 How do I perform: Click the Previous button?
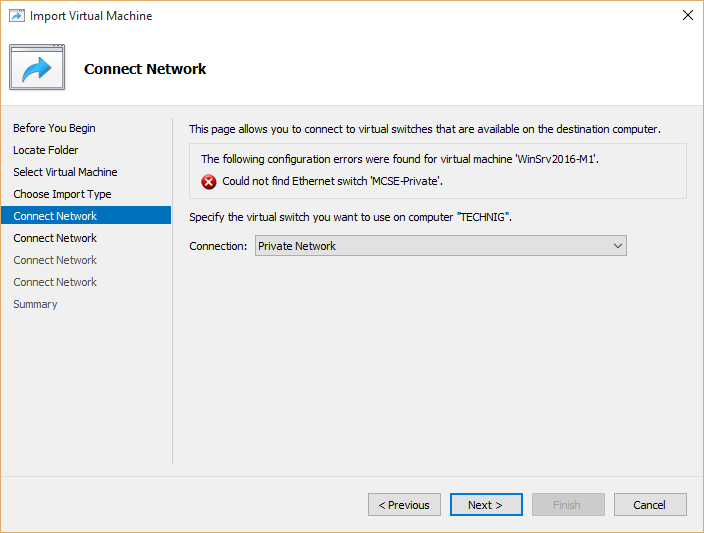click(404, 505)
